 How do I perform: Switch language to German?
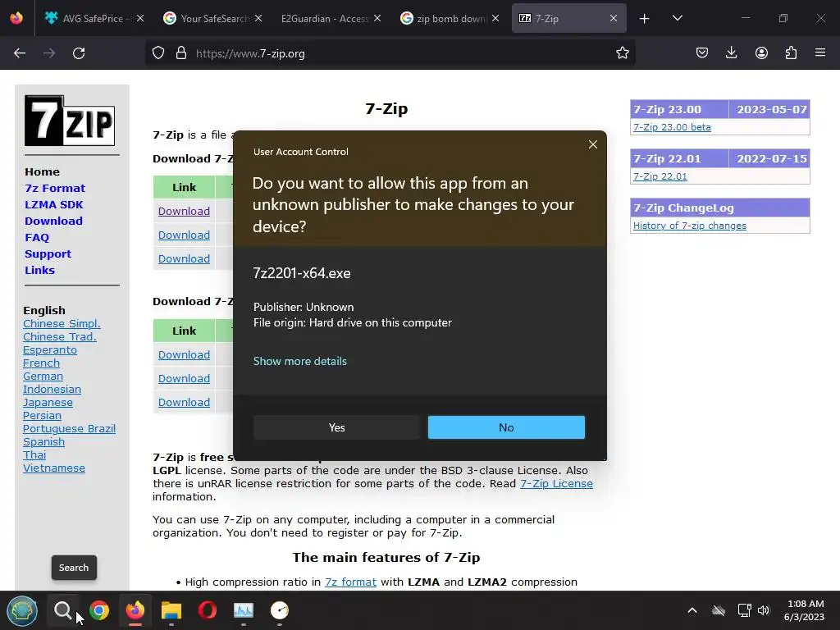click(x=43, y=376)
